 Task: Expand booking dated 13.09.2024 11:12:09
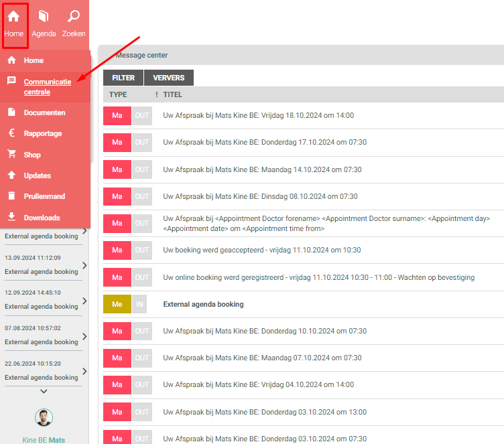tap(84, 265)
